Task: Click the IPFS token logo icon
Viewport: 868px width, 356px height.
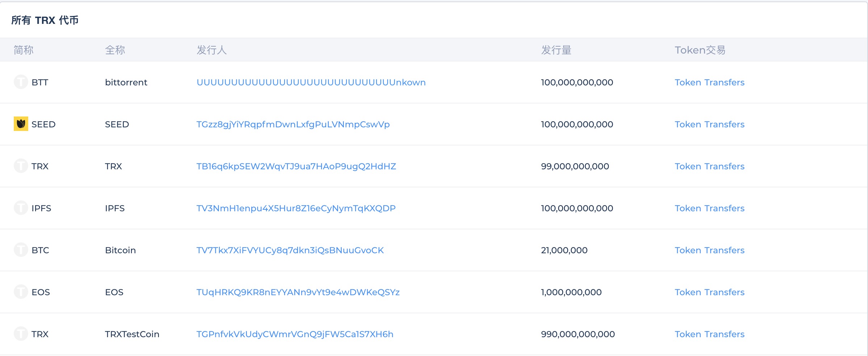Action: click(21, 208)
